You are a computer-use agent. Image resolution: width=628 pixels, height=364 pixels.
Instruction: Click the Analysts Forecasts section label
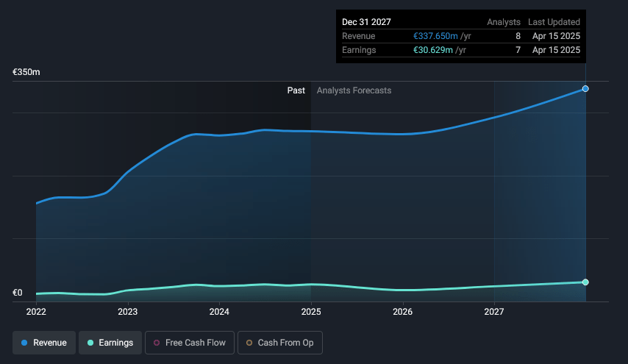[354, 90]
